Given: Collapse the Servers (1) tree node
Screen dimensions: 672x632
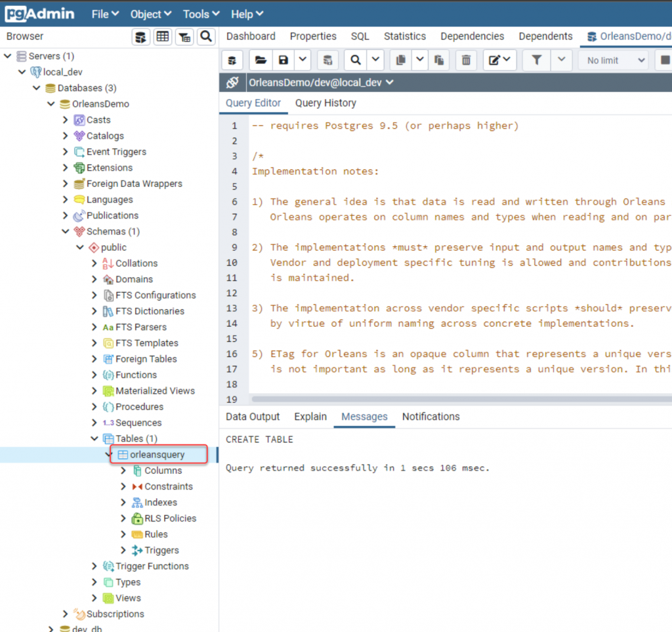Looking at the screenshot, I should click(8, 56).
